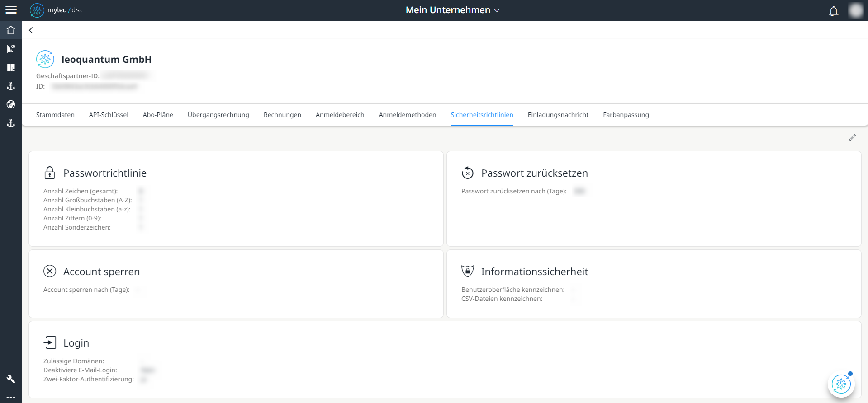The image size is (868, 403).
Task: Click Passwort zurücksetzen nach (Tage) label
Action: tap(514, 191)
